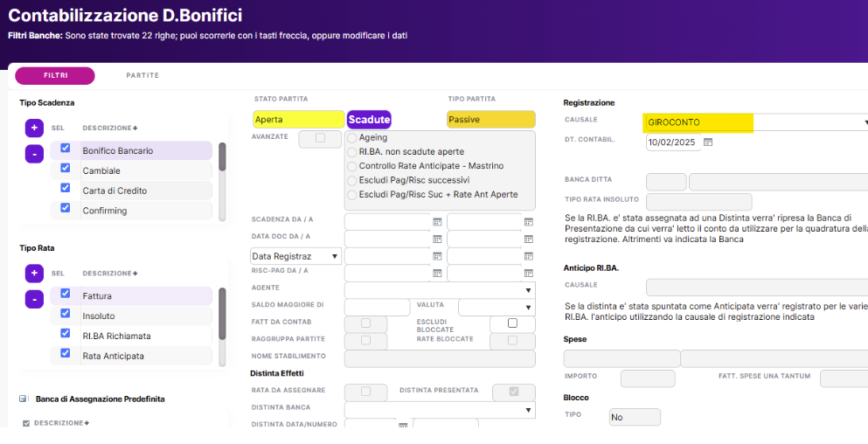Open calendar for Scadenza DA date

tap(437, 222)
